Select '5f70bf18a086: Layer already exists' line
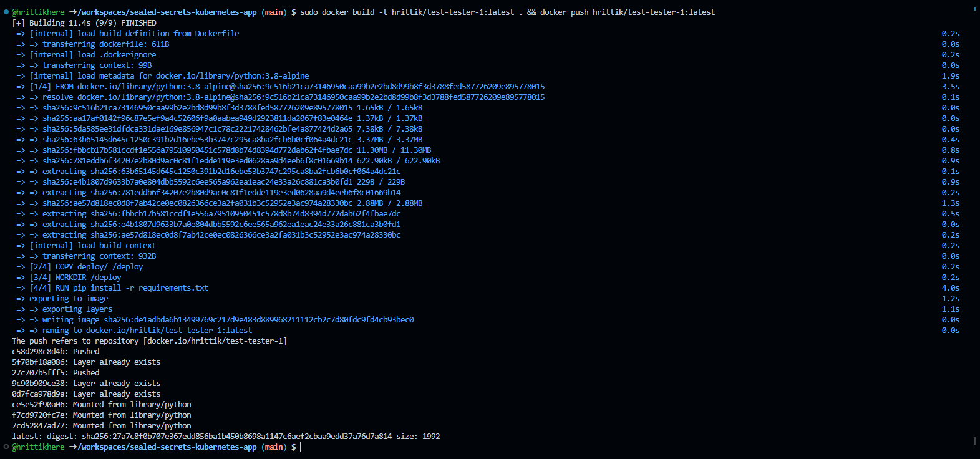The image size is (980, 459). click(86, 362)
